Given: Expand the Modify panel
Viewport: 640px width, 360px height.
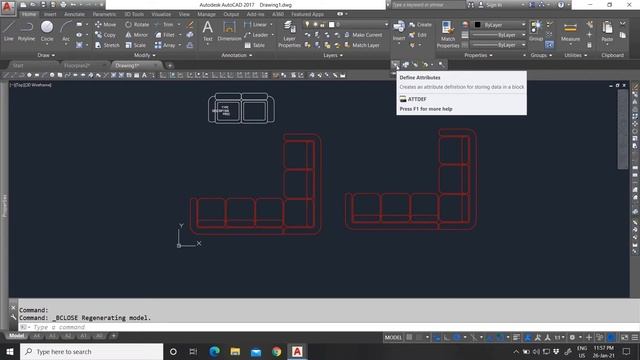Looking at the screenshot, I should tap(144, 55).
